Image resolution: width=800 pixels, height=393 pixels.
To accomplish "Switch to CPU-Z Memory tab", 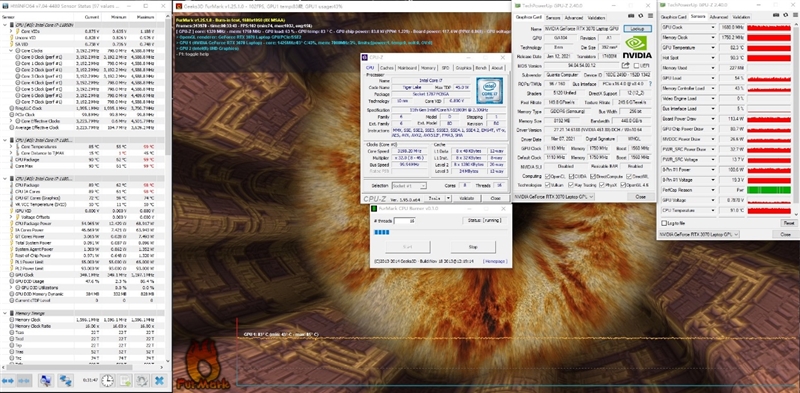I will (428, 67).
